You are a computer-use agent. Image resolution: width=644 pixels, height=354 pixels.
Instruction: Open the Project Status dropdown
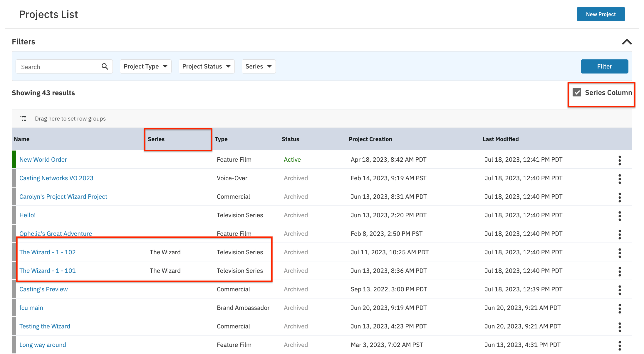click(x=207, y=66)
